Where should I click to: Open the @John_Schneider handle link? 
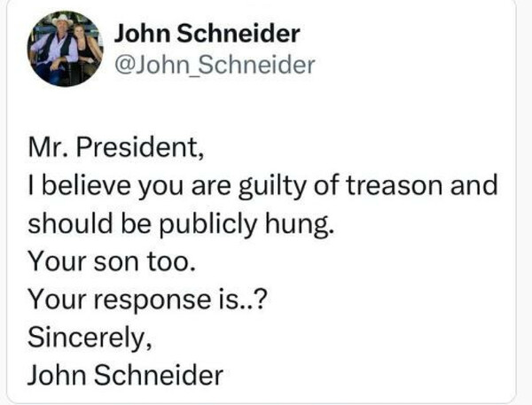215,65
